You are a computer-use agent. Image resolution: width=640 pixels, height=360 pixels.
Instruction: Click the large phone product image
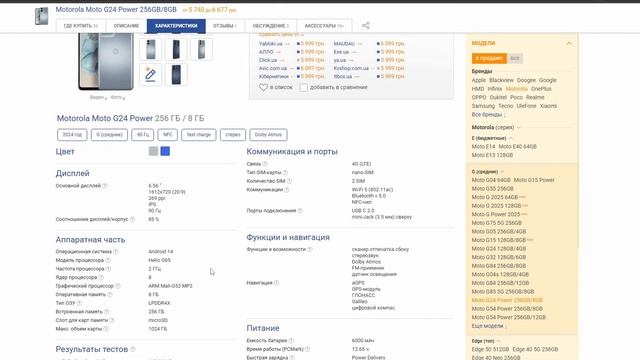(106, 61)
